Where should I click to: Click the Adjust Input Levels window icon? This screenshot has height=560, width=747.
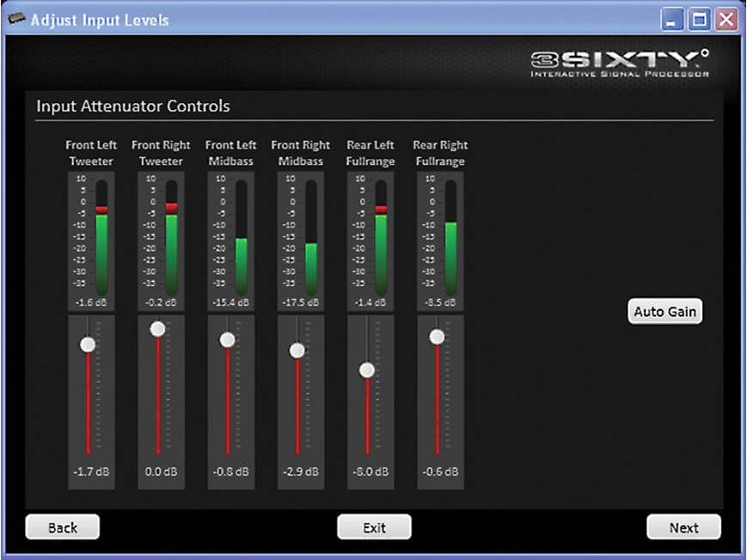tap(17, 18)
